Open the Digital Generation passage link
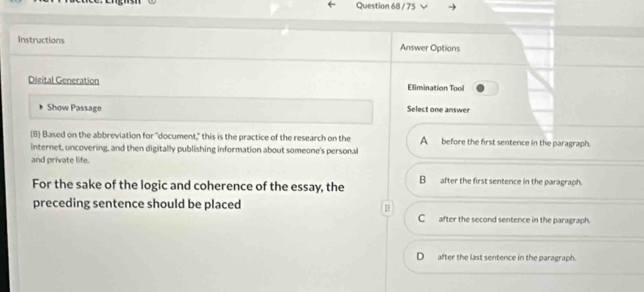 coord(63,80)
